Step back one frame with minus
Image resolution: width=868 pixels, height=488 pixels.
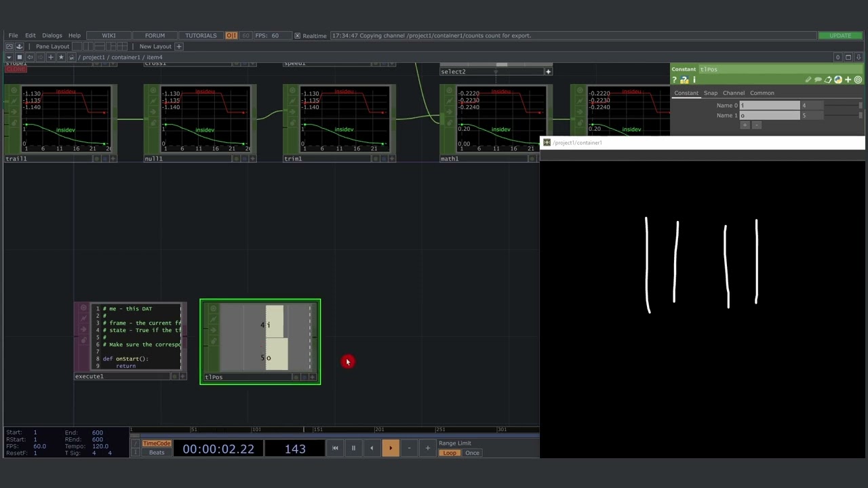(409, 448)
